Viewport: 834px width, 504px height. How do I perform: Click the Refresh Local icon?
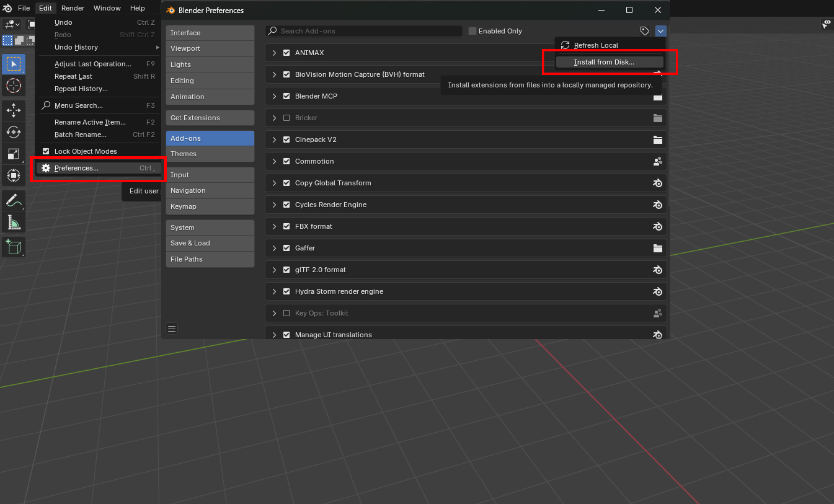point(565,45)
